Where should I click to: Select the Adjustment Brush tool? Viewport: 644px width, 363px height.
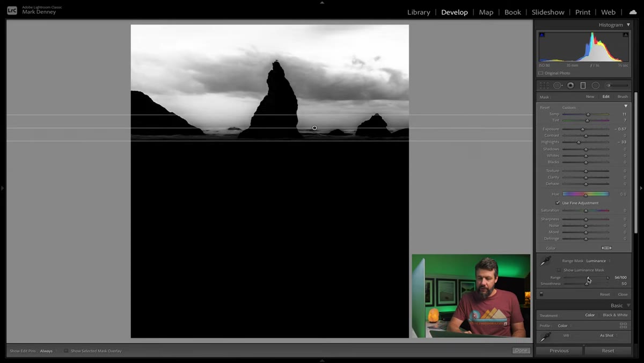coord(617,85)
